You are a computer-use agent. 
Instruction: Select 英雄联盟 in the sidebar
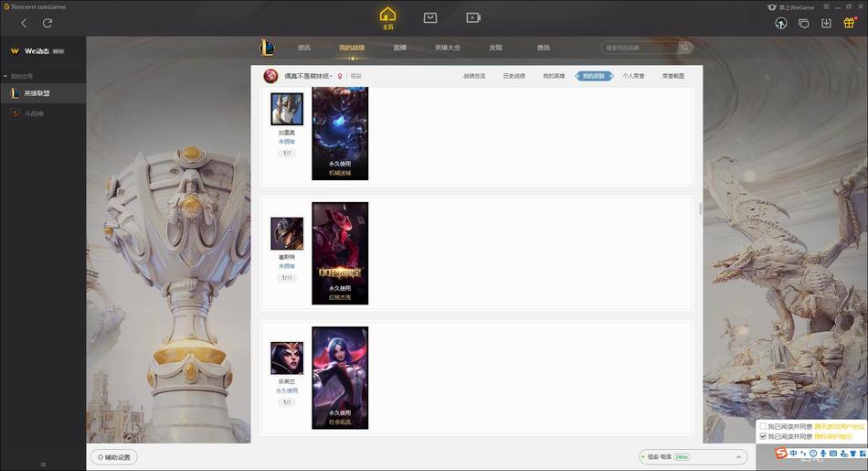click(43, 93)
